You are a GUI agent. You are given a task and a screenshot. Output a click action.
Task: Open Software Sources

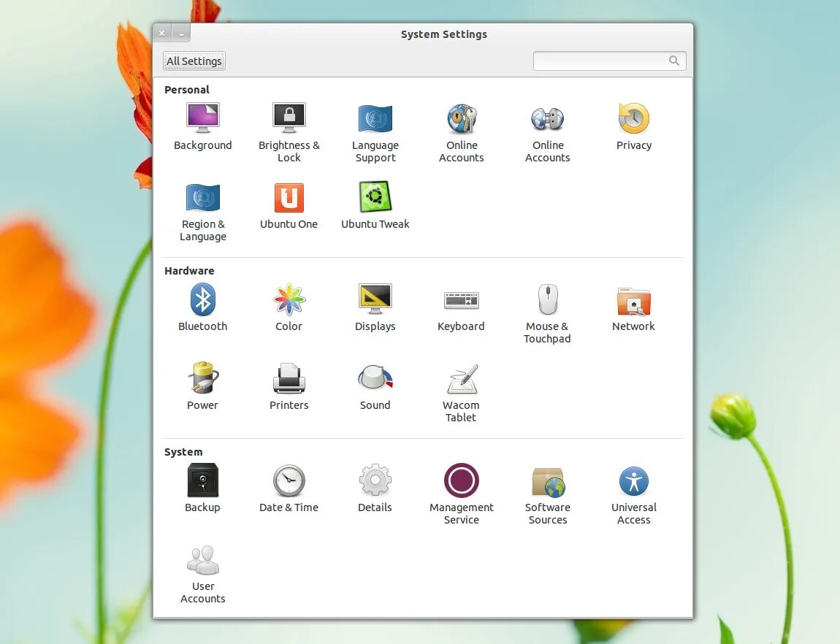548,482
